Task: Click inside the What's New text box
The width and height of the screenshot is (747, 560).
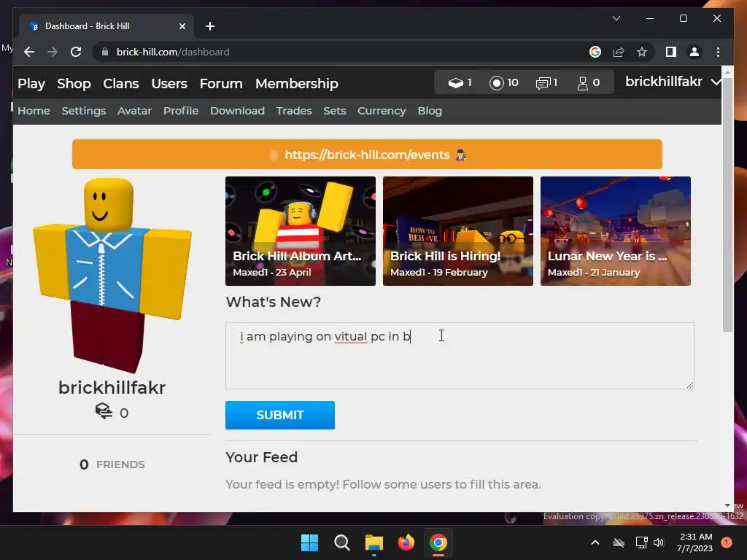Action: click(x=460, y=356)
